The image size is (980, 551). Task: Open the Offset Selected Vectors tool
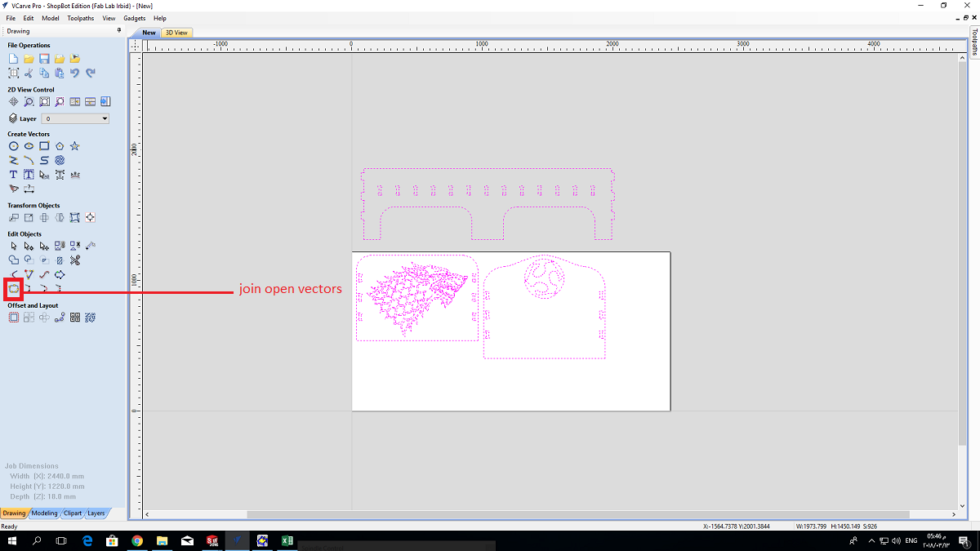13,318
